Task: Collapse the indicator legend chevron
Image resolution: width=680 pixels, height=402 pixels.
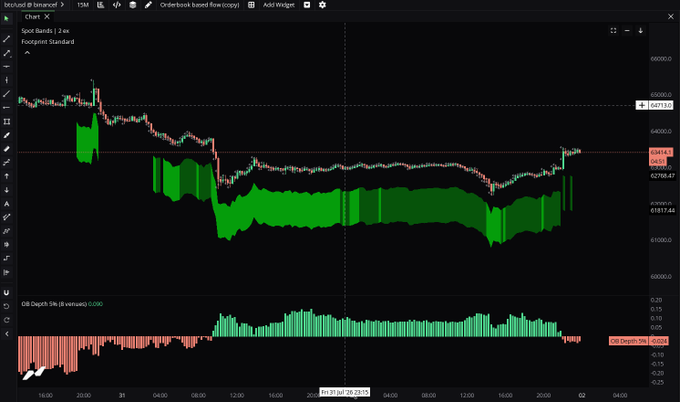Action: pos(27,53)
